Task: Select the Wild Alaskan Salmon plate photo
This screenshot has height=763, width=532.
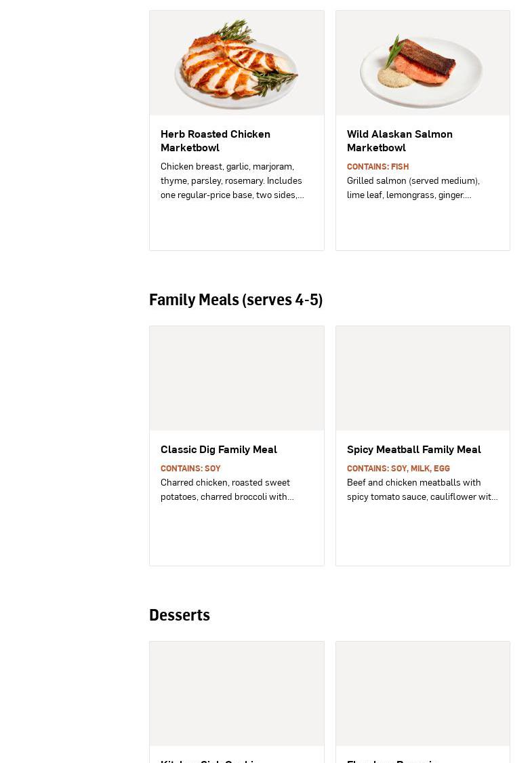Action: (x=422, y=63)
